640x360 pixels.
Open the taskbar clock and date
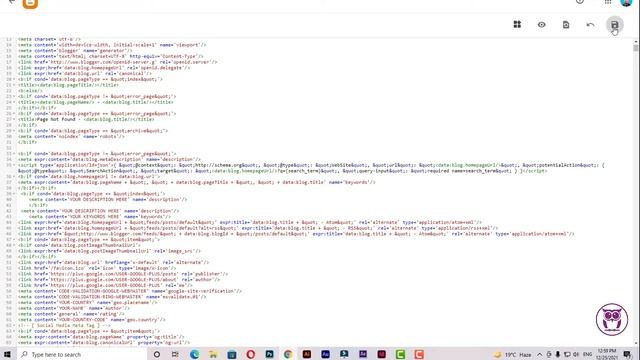(x=607, y=354)
